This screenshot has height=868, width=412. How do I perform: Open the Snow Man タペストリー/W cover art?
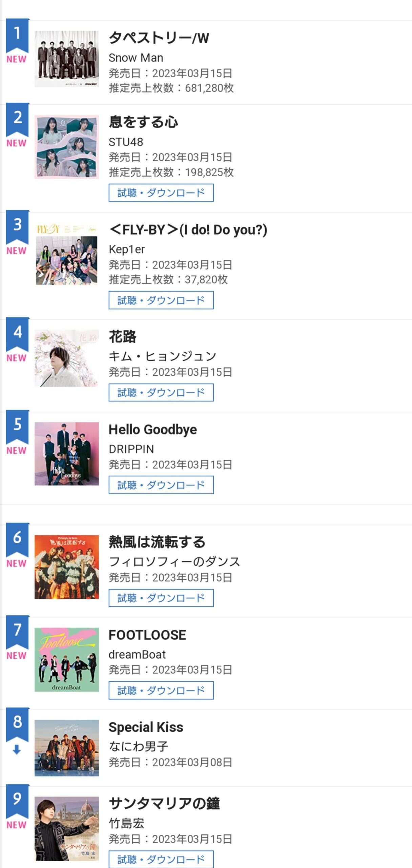pyautogui.click(x=66, y=59)
